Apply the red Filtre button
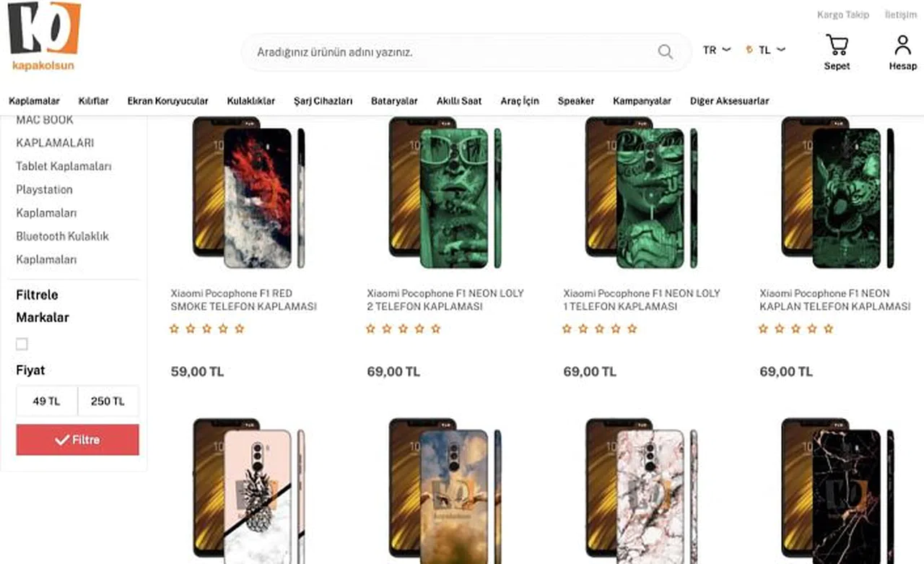The image size is (924, 564). (77, 440)
